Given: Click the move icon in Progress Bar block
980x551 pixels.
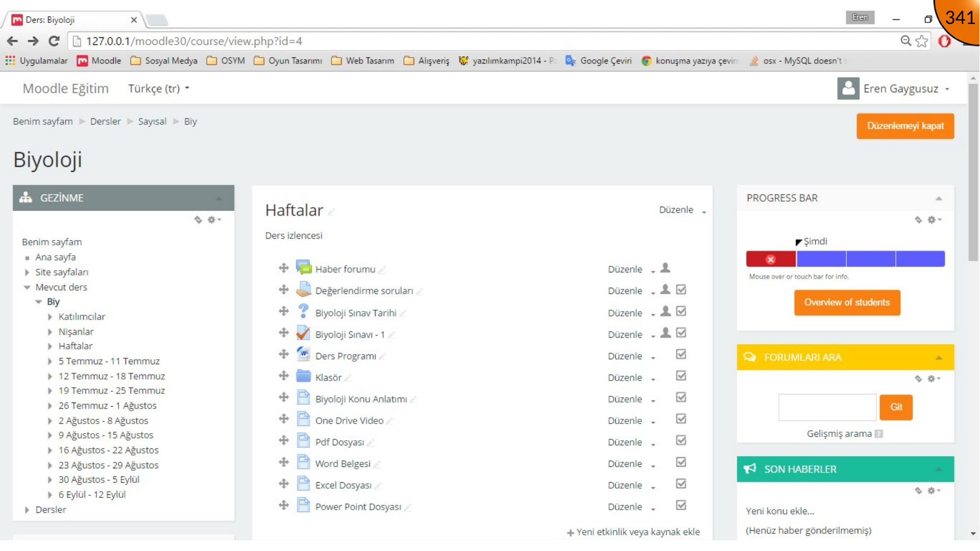Looking at the screenshot, I should tap(918, 220).
